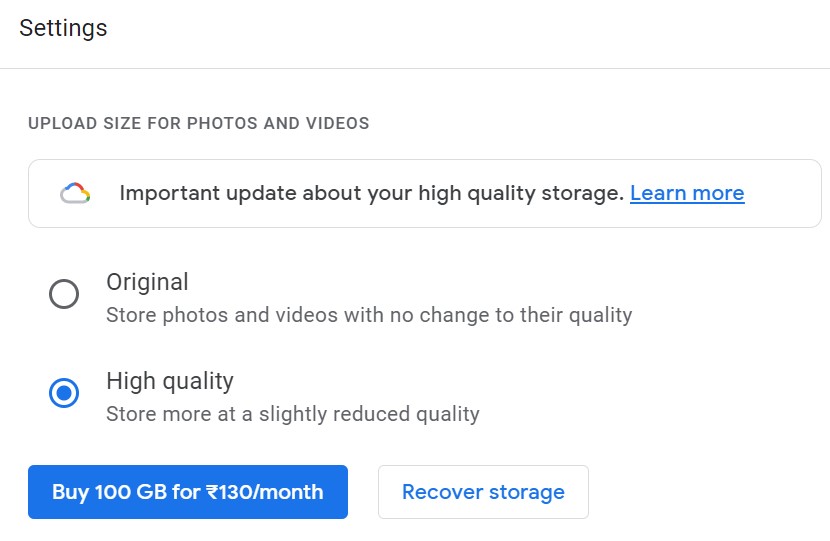Click 'Important update about your high quality storage' text
Screen dimensions: 830x541
372,193
